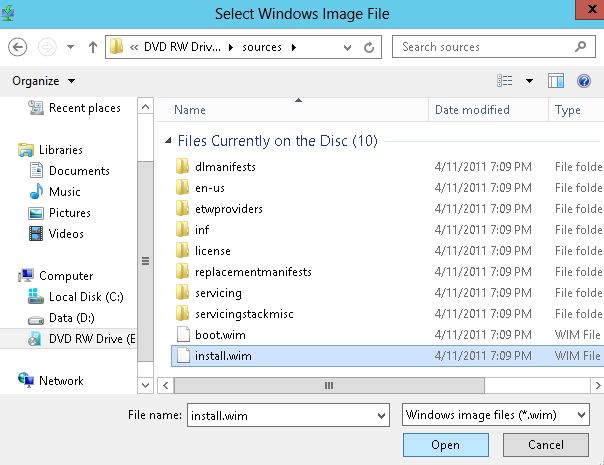Select Local Disk (C:) in navigation pane
Screen dimensions: 604x465
85,297
